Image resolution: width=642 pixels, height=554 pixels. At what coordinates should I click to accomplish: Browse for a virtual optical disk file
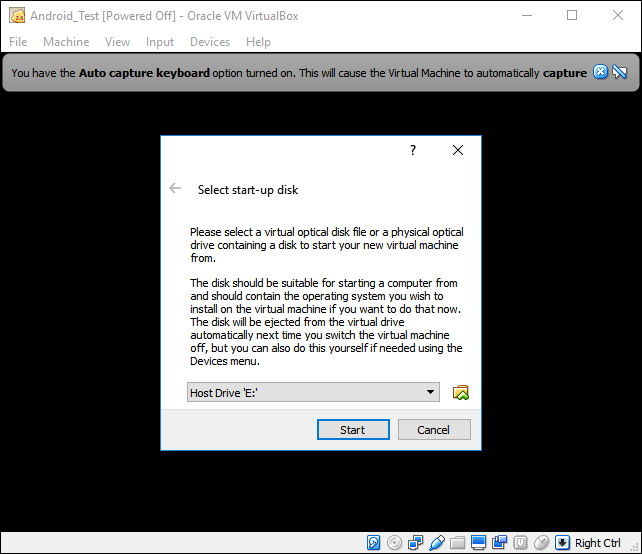(460, 393)
